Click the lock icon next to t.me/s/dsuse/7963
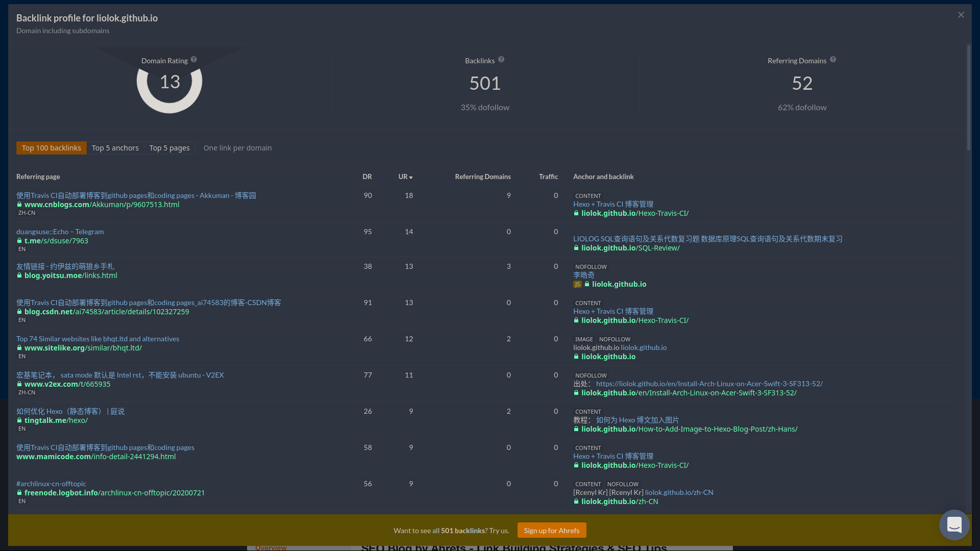The height and width of the screenshot is (551, 980). click(x=19, y=241)
